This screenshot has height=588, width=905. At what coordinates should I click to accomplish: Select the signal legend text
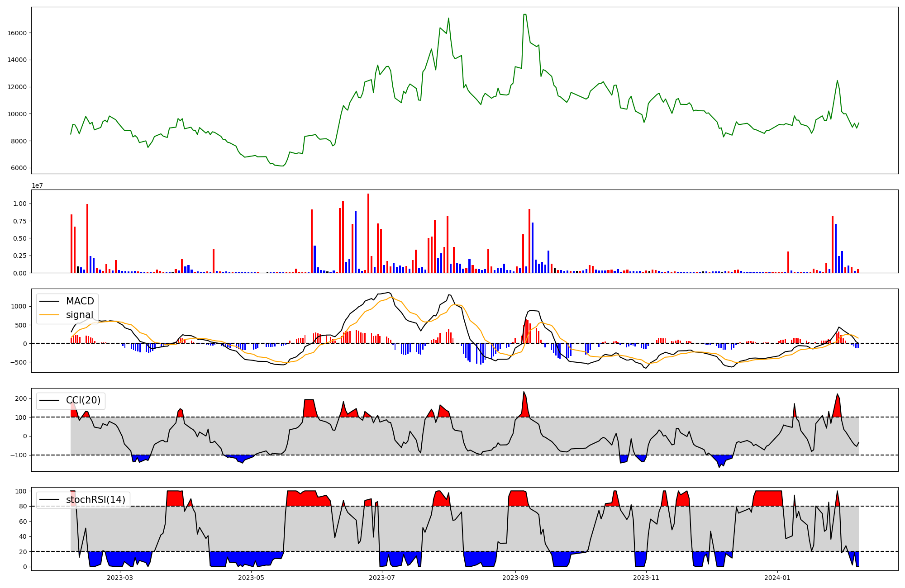pos(80,315)
